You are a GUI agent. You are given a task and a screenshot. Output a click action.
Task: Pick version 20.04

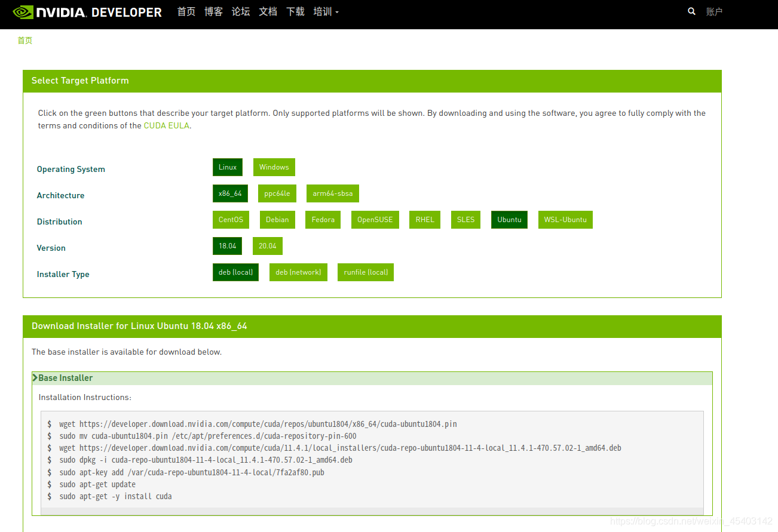[268, 246]
